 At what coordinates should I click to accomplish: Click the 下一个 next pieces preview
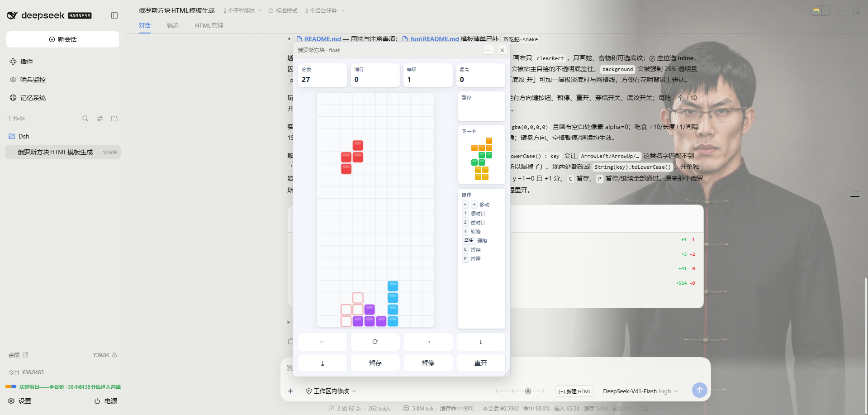coord(481,155)
